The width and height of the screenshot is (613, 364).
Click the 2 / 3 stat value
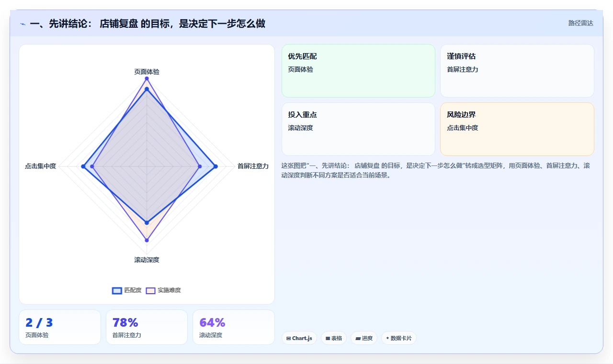(39, 323)
